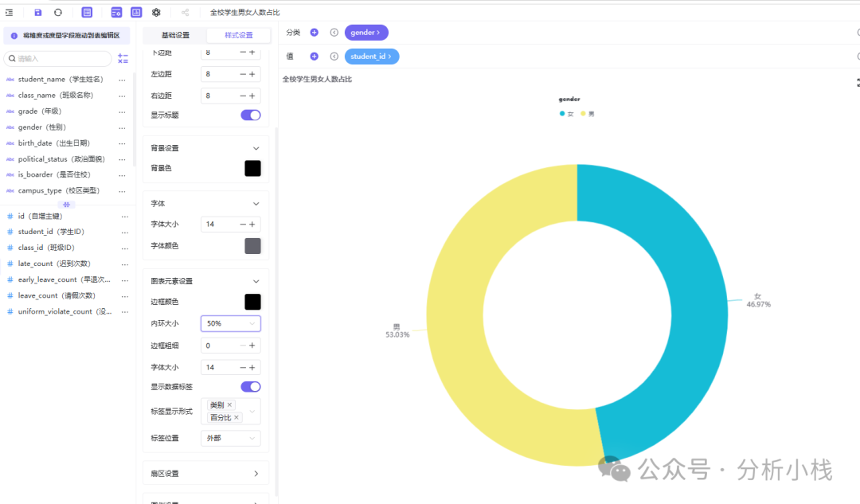The width and height of the screenshot is (860, 504).
Task: Click the field search input box
Action: pyautogui.click(x=57, y=58)
